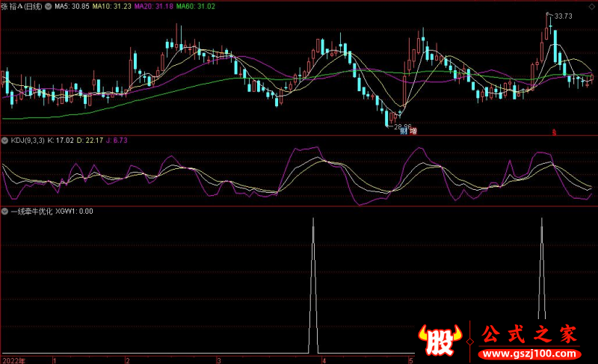The width and height of the screenshot is (598, 364).
Task: Click the red S signal marker
Action: coord(554,132)
